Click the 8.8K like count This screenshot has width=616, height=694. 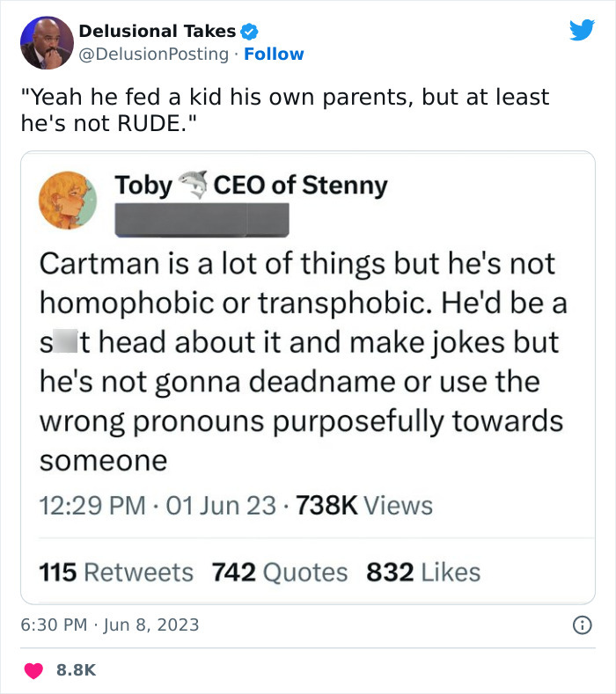click(75, 670)
